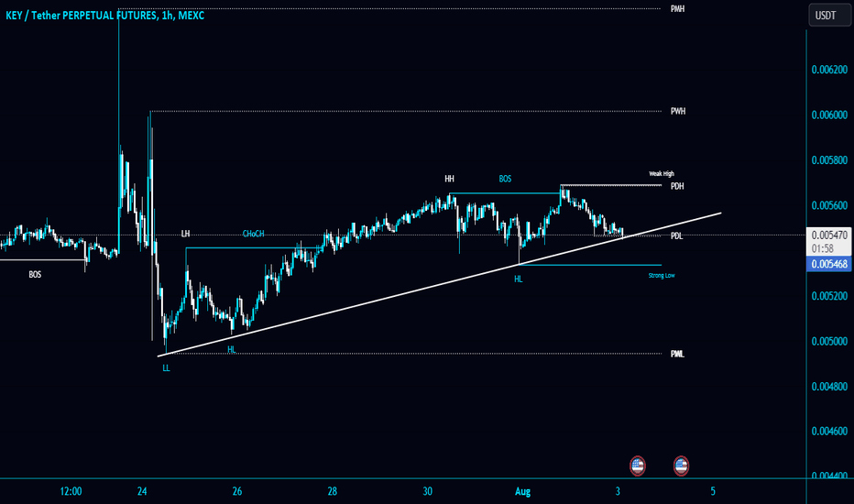Click the 0.005200 price axis value

[x=829, y=296]
